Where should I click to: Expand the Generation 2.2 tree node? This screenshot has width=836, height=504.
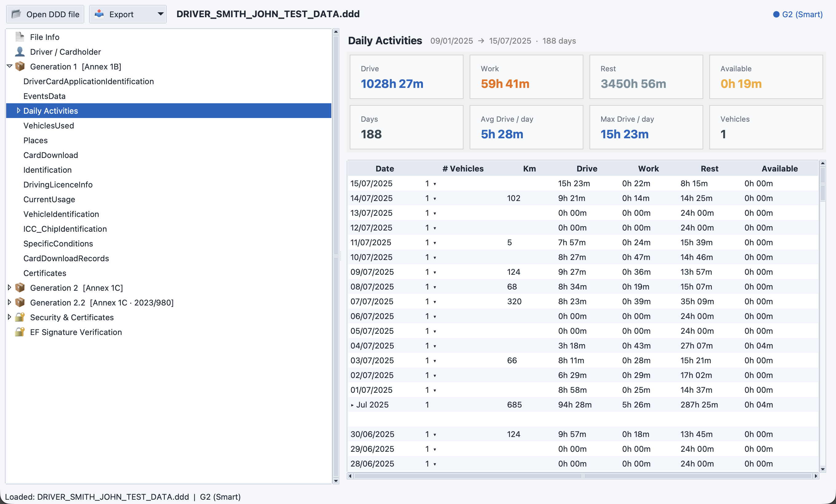click(10, 302)
